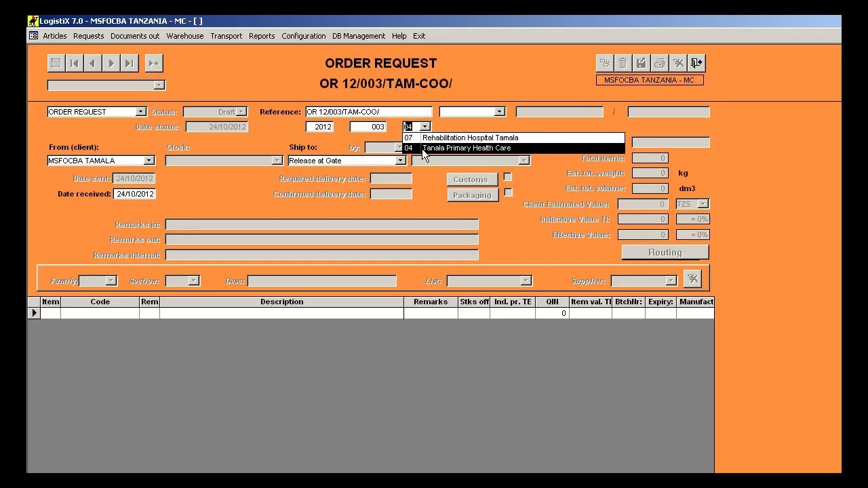
Task: Click the exit door icon
Action: 696,63
